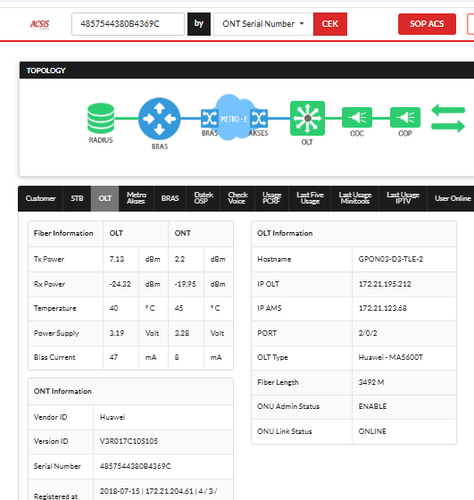Click the green bidirectional arrows icon
The height and width of the screenshot is (500, 474).
pos(448,118)
